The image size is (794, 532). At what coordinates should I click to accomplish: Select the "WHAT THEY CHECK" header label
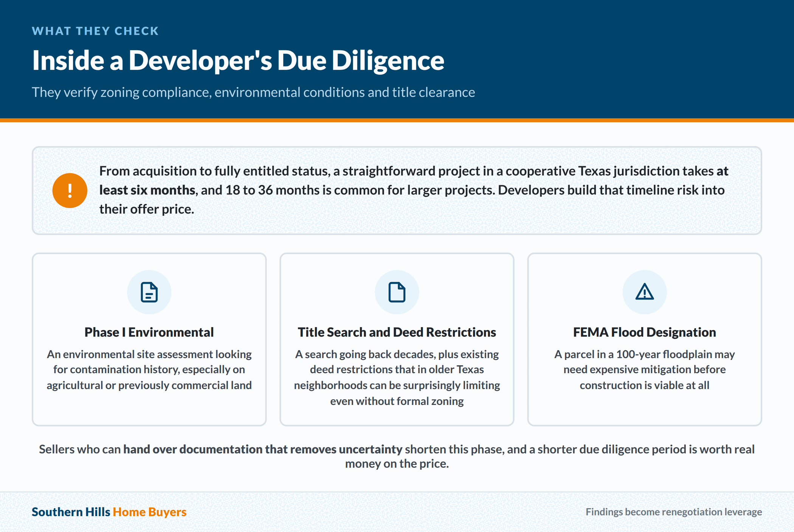[95, 31]
